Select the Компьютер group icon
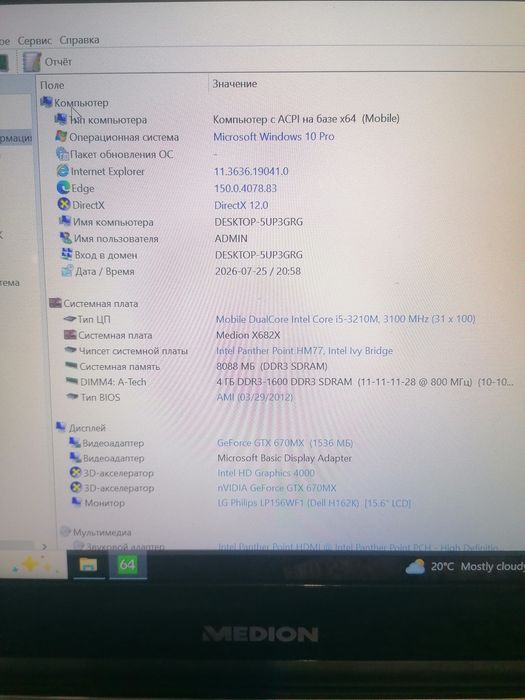Image resolution: width=525 pixels, height=700 pixels. coord(46,102)
